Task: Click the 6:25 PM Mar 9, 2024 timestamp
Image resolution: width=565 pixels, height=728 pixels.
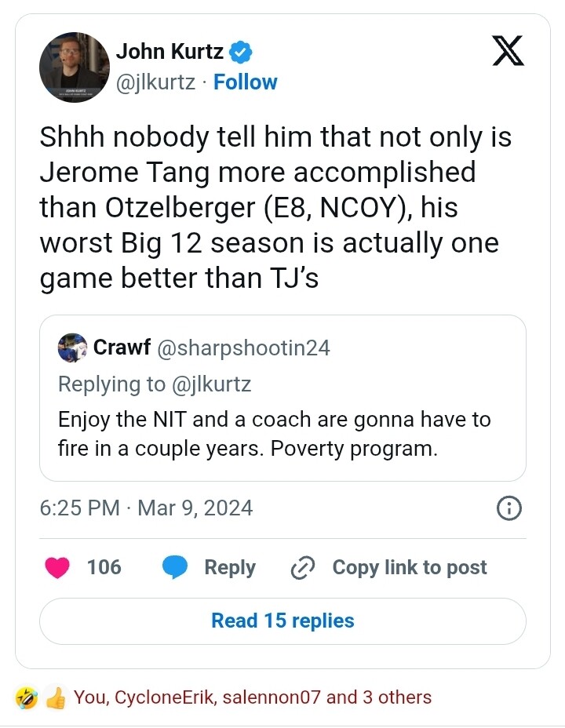Action: click(146, 508)
